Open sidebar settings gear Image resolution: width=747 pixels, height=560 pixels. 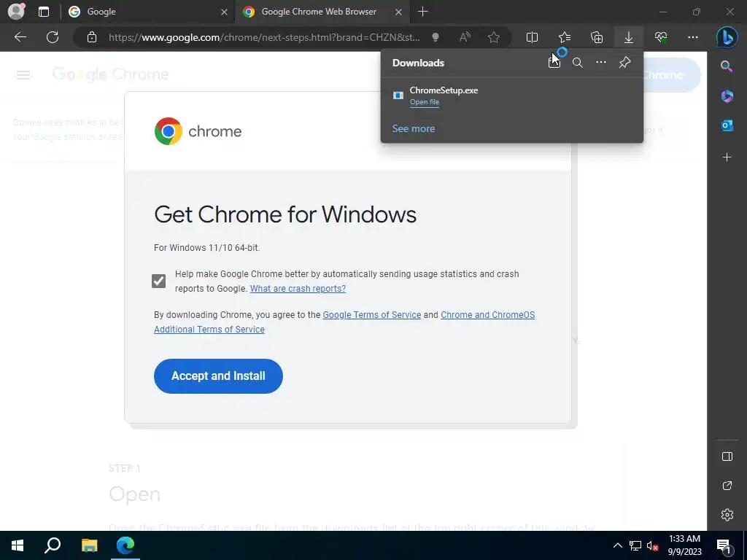pos(727,515)
